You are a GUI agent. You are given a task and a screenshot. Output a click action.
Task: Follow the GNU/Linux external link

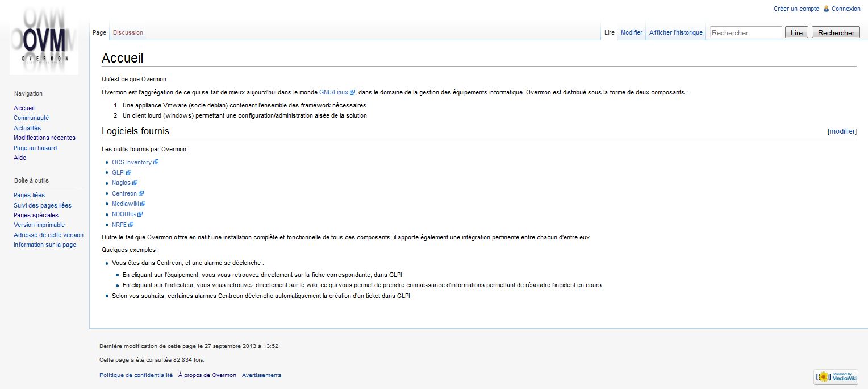coord(337,92)
